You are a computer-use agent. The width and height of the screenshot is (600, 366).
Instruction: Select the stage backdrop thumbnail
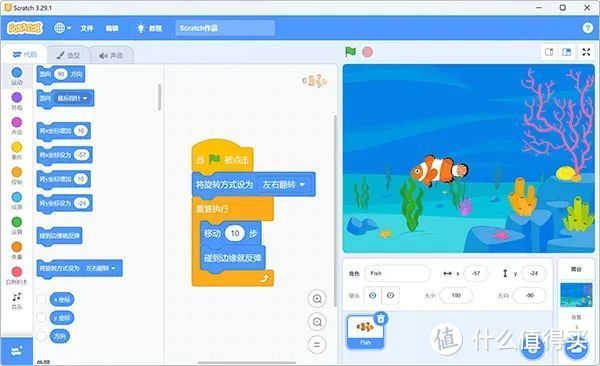(x=576, y=295)
